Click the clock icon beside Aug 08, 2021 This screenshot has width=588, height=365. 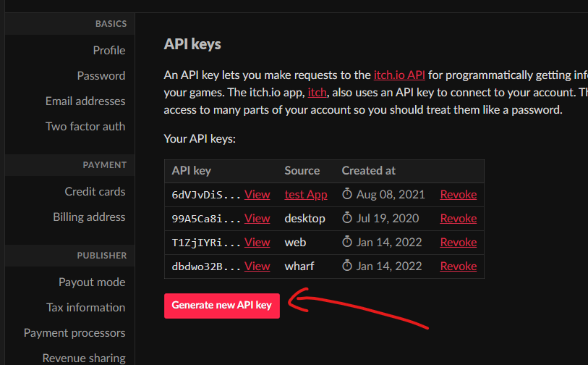[347, 194]
